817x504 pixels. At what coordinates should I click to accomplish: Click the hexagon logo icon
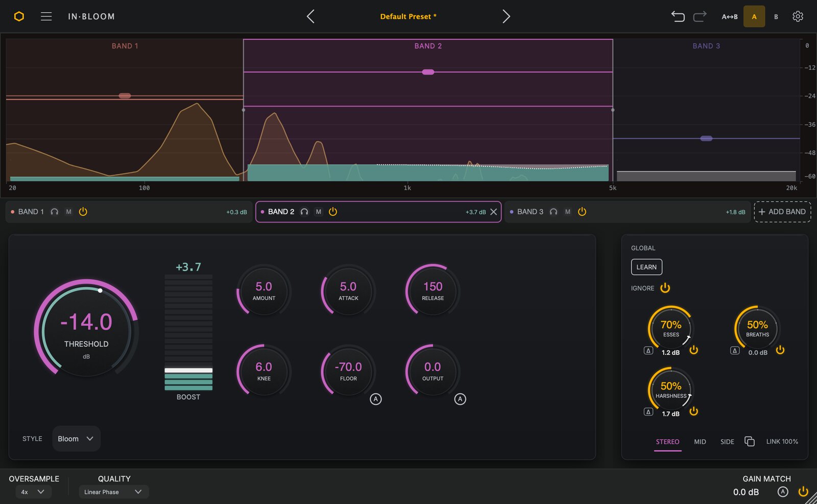[x=19, y=16]
